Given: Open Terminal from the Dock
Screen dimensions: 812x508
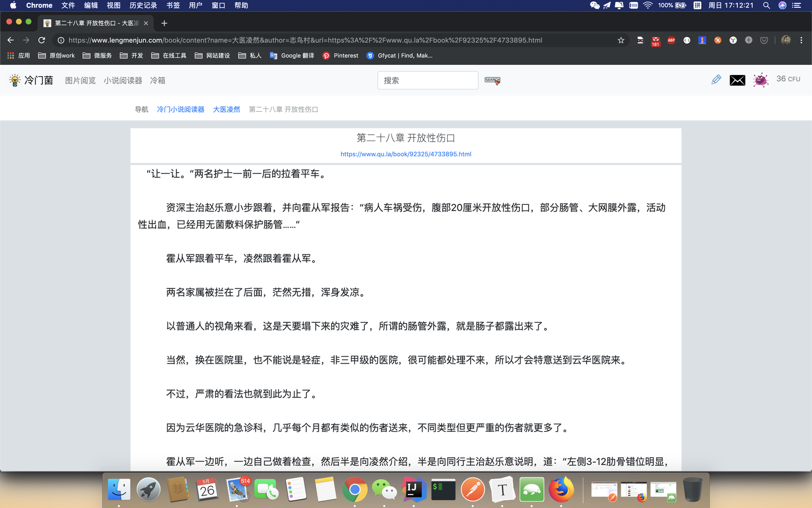Looking at the screenshot, I should coord(443,489).
